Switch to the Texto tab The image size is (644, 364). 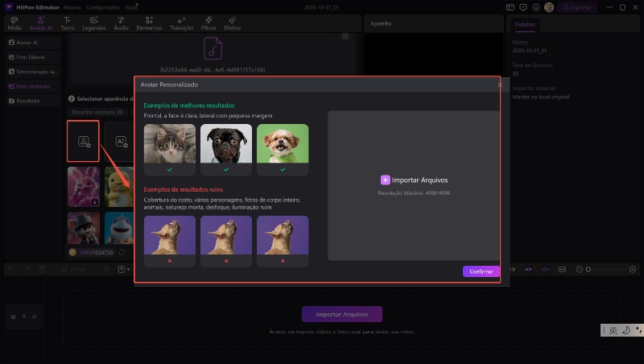66,23
